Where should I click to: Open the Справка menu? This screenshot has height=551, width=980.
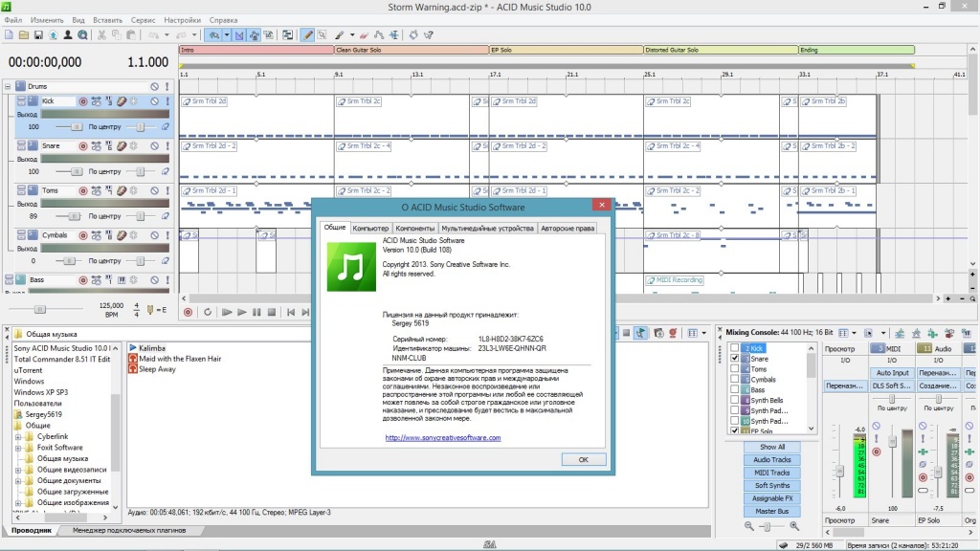coord(223,20)
